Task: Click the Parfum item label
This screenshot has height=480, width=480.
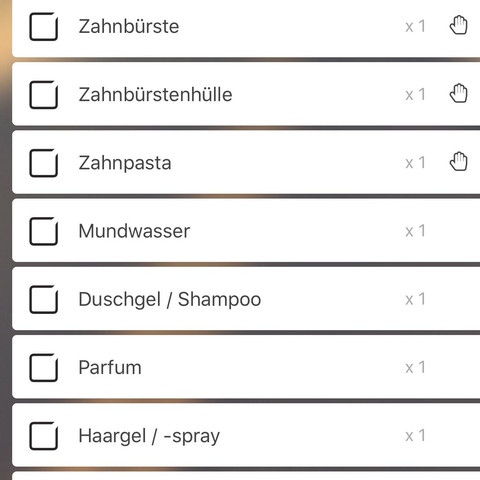Action: click(x=110, y=367)
